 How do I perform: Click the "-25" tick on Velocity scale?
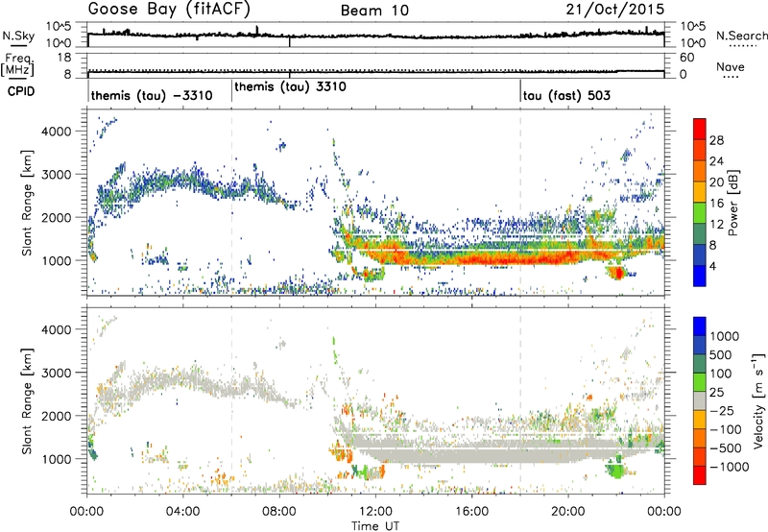722,411
